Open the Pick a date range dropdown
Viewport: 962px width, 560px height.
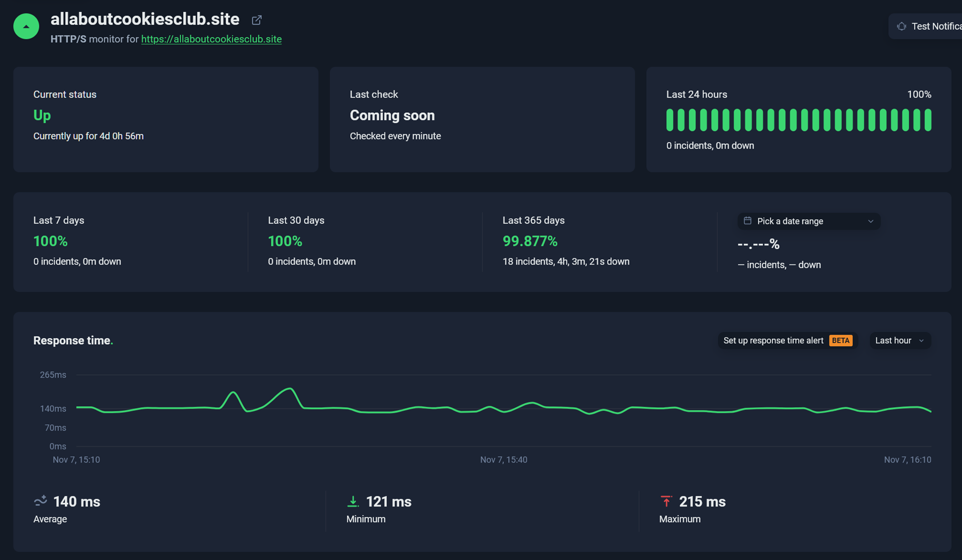808,221
